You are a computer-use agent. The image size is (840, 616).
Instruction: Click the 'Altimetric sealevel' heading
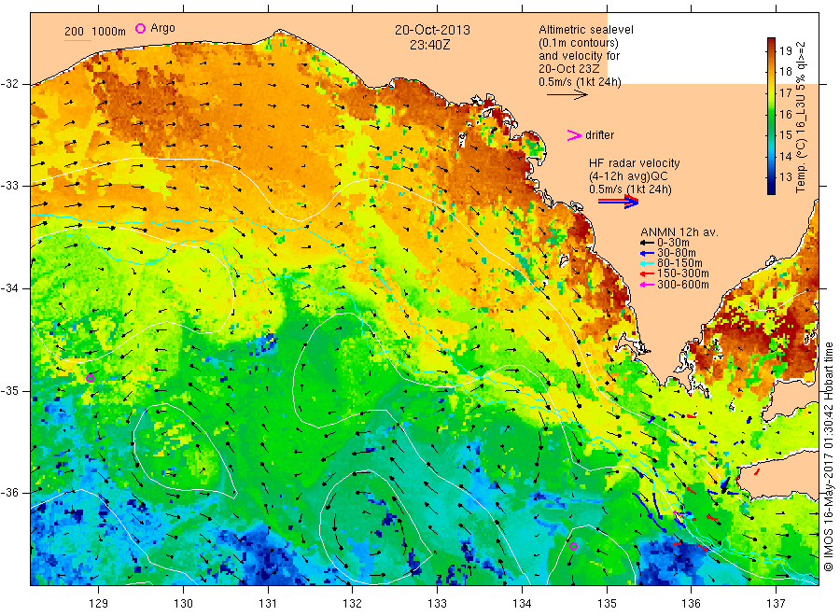point(586,30)
